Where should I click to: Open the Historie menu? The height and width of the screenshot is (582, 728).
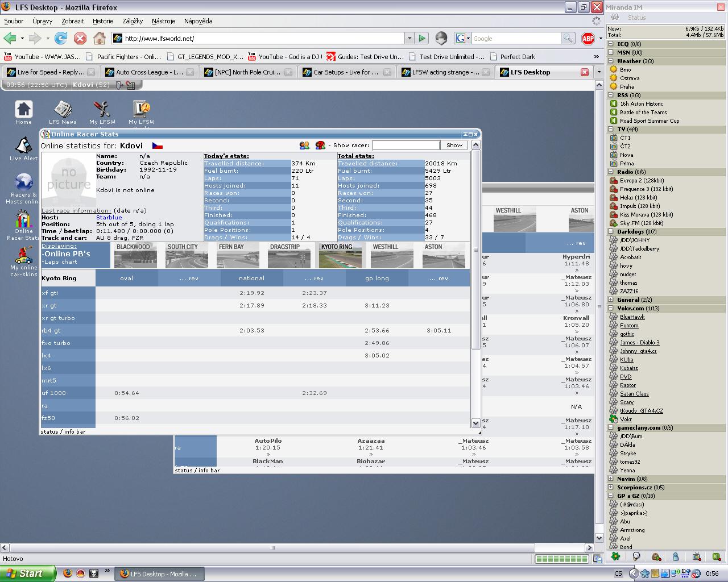click(103, 21)
